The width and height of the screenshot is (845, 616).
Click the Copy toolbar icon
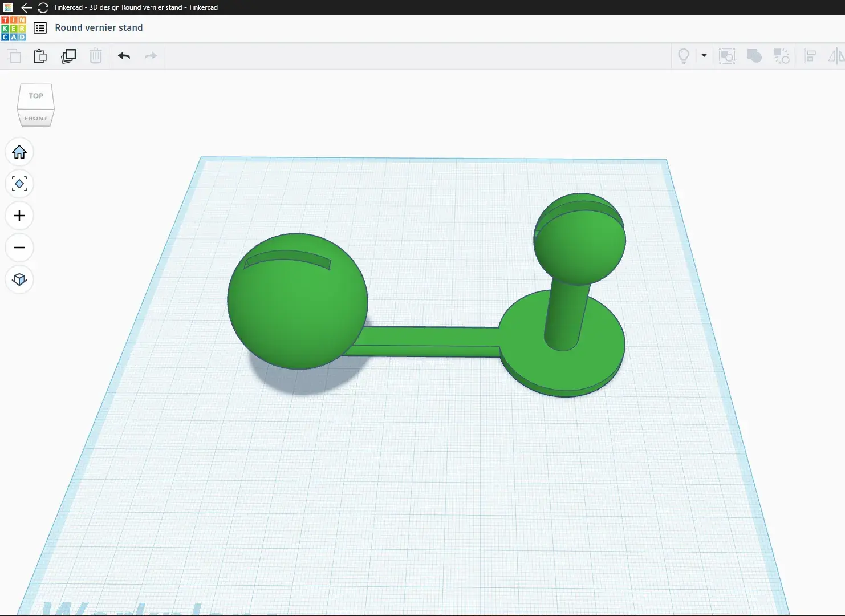click(x=14, y=56)
